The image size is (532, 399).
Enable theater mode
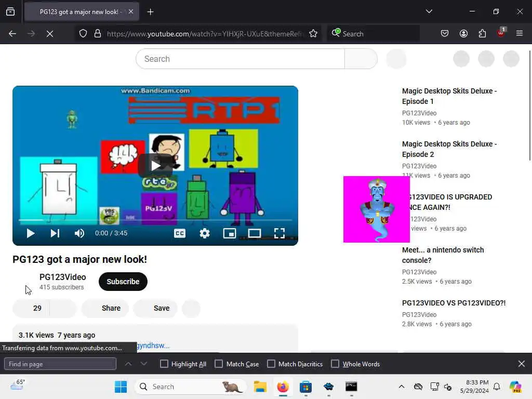pos(255,233)
